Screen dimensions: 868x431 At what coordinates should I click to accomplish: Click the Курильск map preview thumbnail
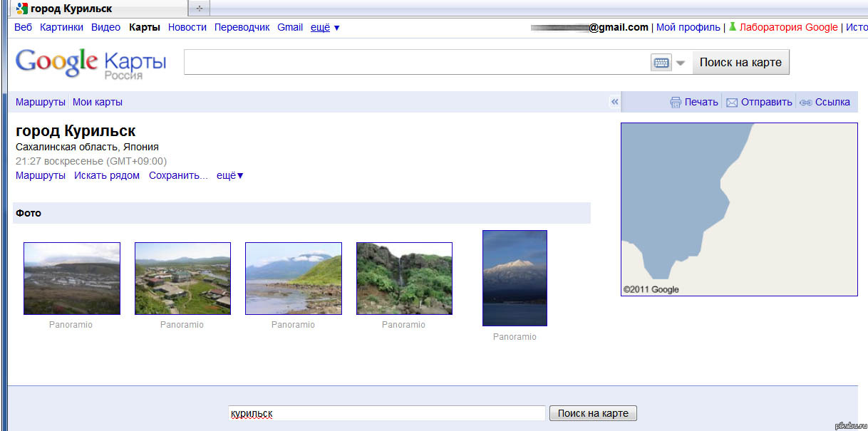click(x=739, y=209)
